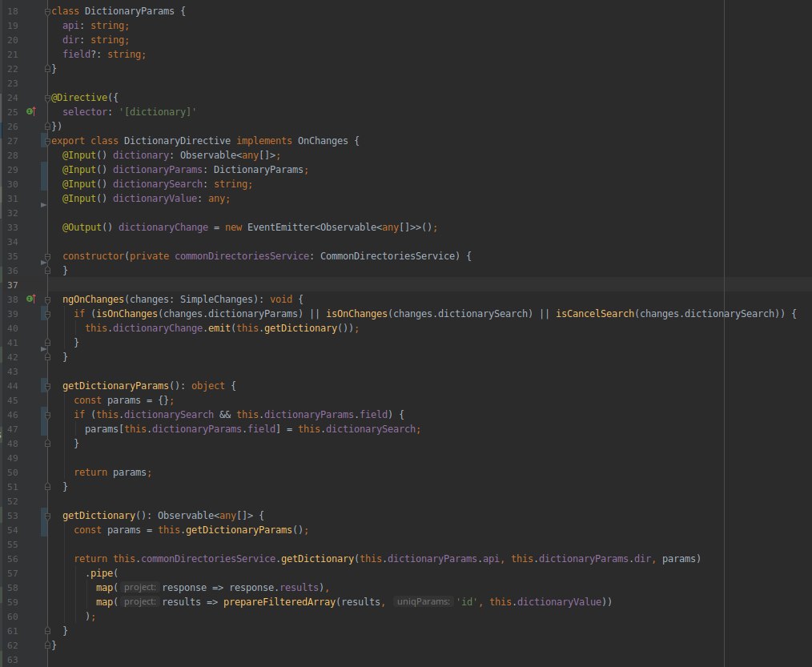The image size is (812, 667).
Task: Click line number 37 in gutter
Action: pos(13,285)
